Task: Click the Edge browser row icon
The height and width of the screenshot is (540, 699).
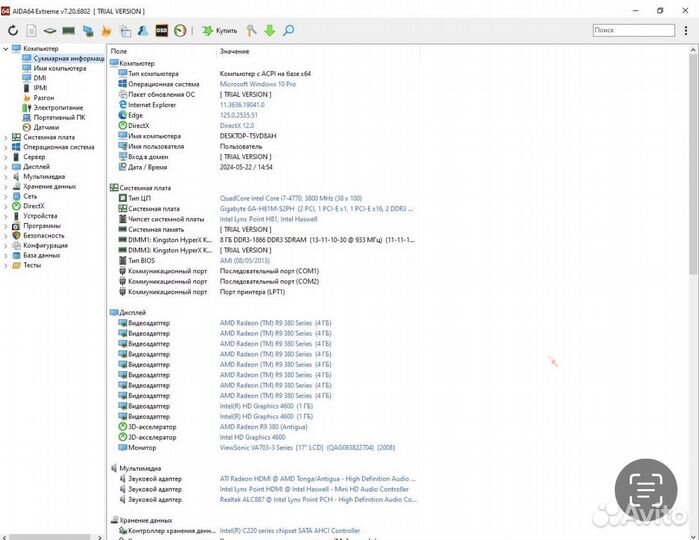Action: point(123,115)
